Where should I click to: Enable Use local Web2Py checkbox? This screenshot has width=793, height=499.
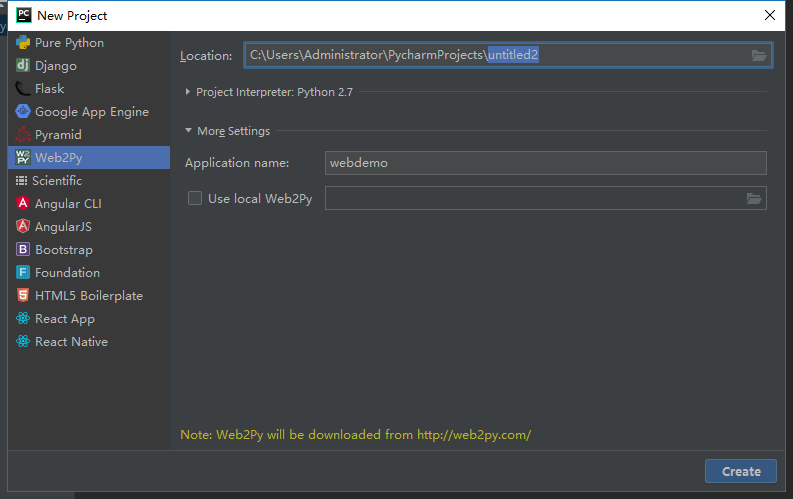tap(195, 198)
